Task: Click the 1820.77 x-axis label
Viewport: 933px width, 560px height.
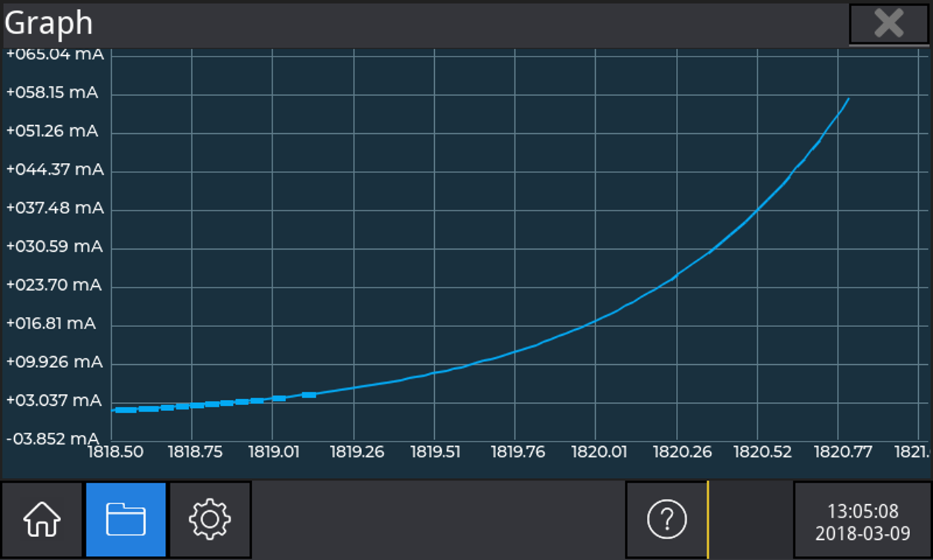Action: pos(841,452)
